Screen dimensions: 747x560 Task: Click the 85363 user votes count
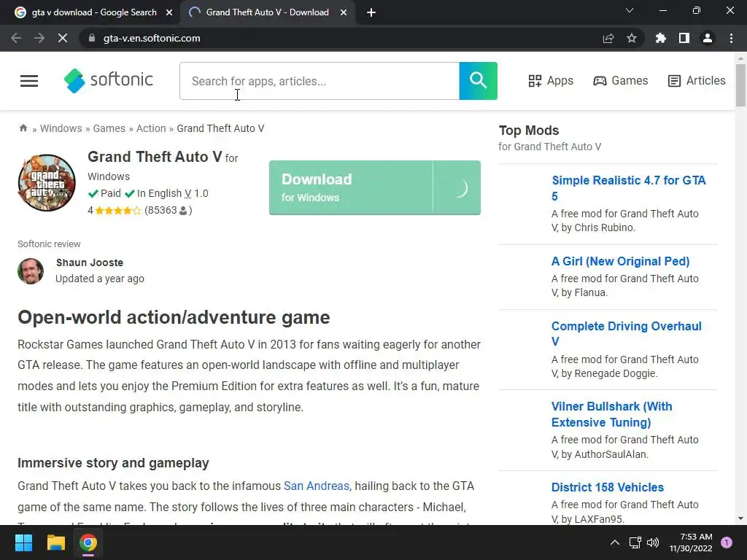pos(169,210)
